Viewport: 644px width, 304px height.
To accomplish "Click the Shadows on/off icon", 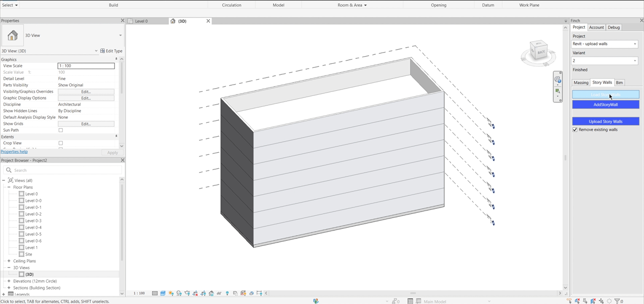I will click(179, 293).
